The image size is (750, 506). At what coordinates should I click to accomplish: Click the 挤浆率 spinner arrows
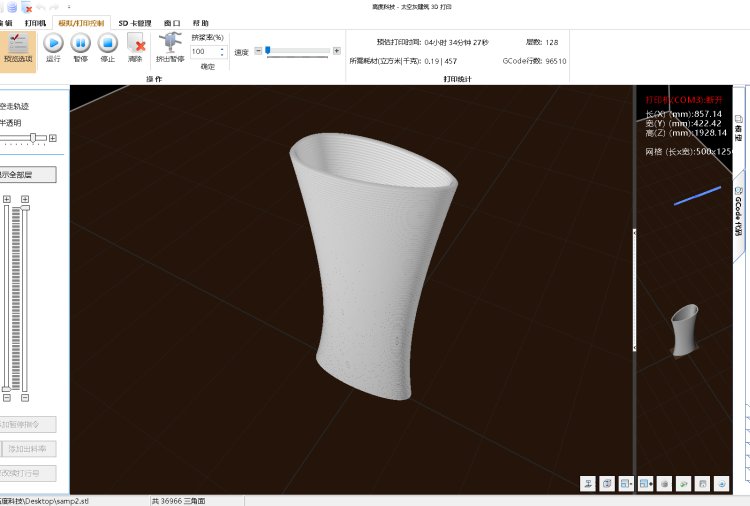(x=224, y=51)
